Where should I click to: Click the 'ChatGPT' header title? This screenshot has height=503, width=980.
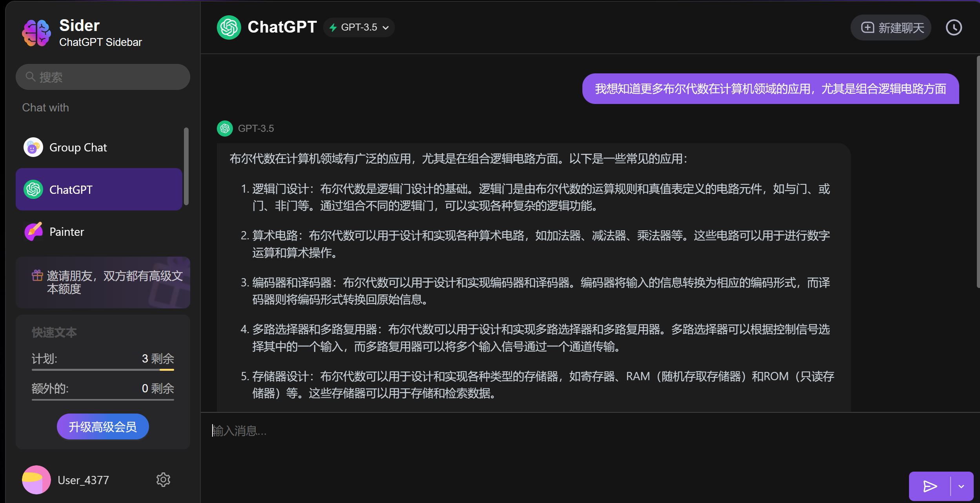click(282, 27)
